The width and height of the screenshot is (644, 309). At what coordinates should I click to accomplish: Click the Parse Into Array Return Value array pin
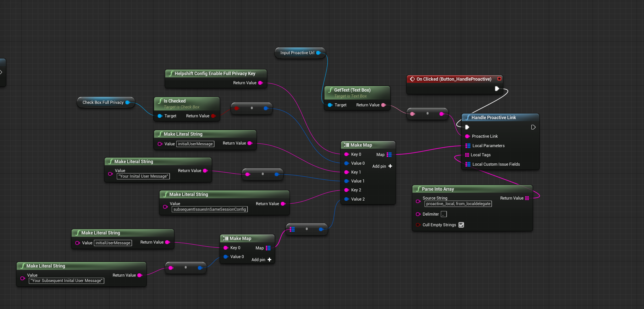[x=527, y=198]
